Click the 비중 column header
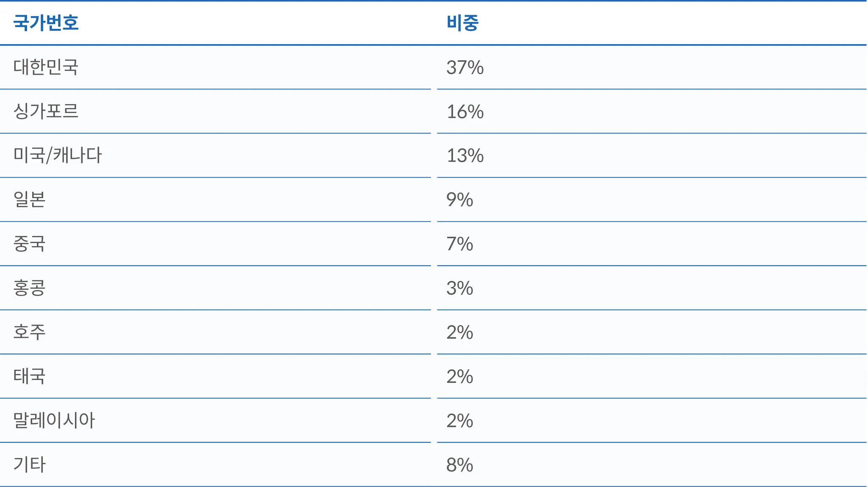 pos(462,23)
